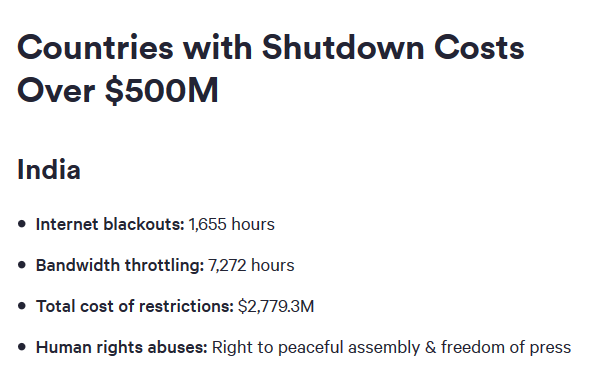Click the bullet dot before Total cost

pos(22,306)
